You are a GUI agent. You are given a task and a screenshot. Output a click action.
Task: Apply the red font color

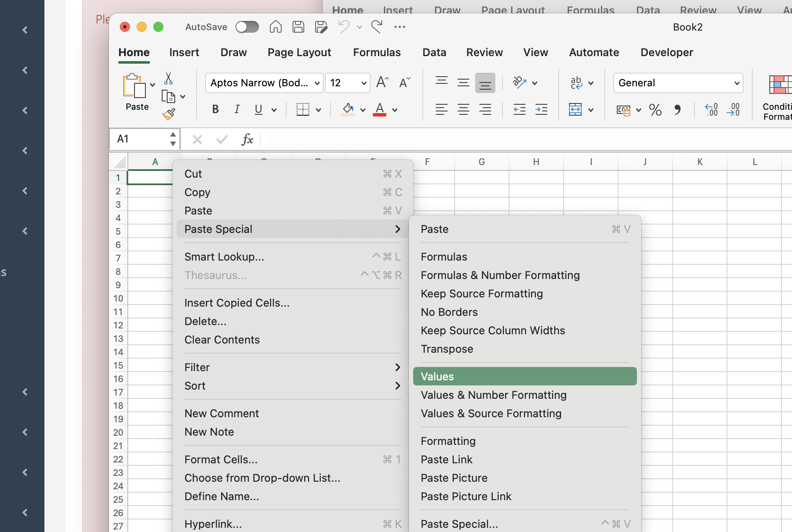click(x=380, y=109)
